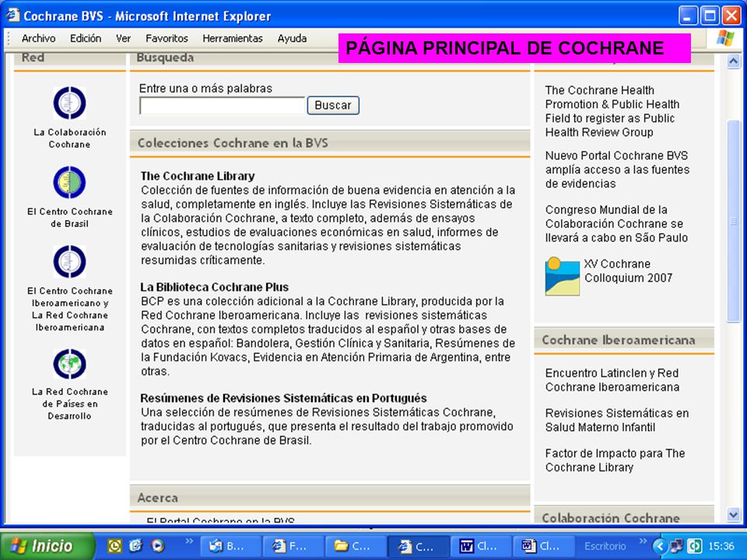This screenshot has height=560, width=747.
Task: Open Congreso Mundial de la Colaboración Cochrane link
Action: (x=616, y=224)
